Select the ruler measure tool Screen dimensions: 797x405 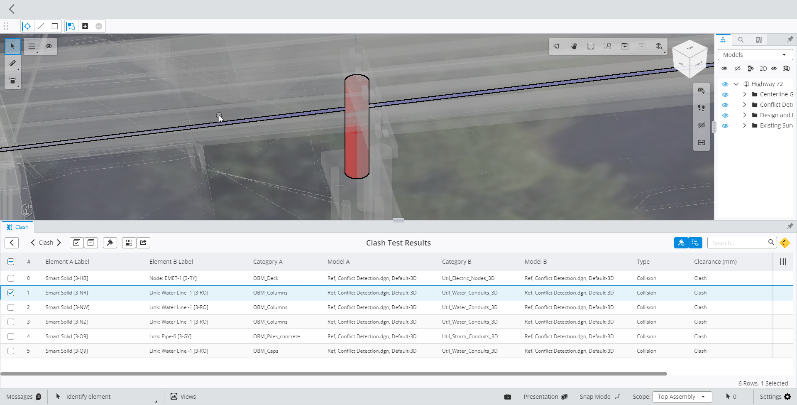pos(13,64)
